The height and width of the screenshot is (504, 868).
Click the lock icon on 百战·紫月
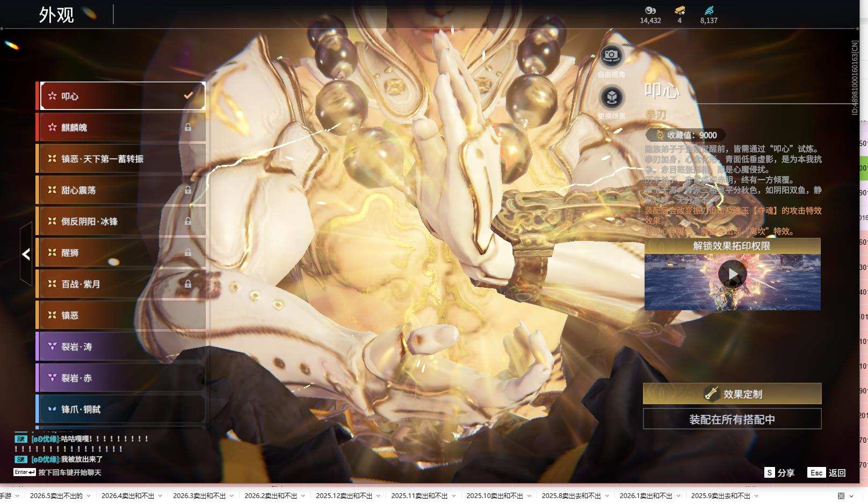tap(188, 284)
